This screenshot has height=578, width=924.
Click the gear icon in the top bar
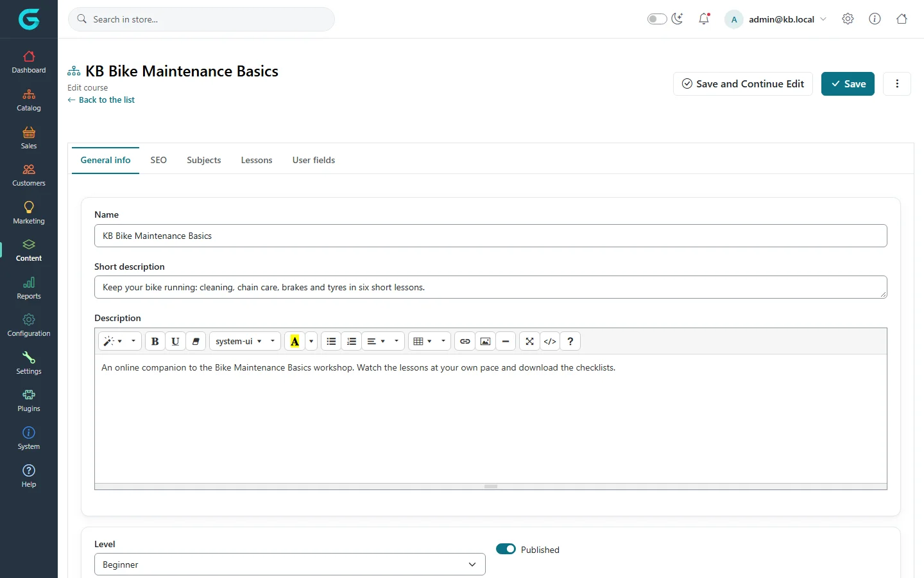848,19
